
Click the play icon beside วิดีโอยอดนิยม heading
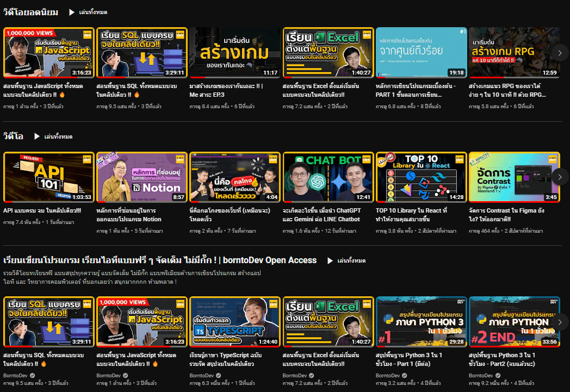[72, 12]
